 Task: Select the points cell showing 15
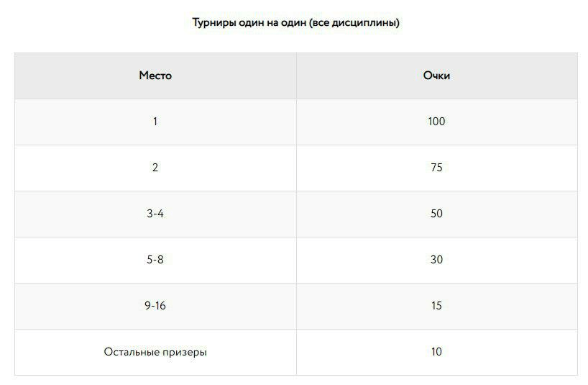tap(436, 306)
